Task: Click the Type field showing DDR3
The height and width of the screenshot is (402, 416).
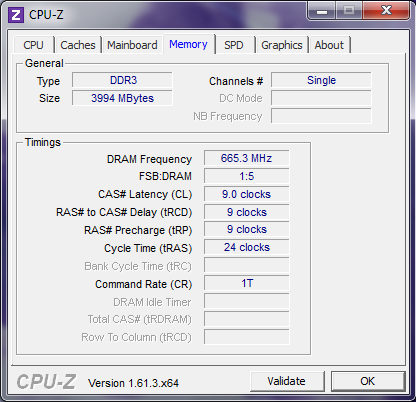Action: [x=122, y=80]
